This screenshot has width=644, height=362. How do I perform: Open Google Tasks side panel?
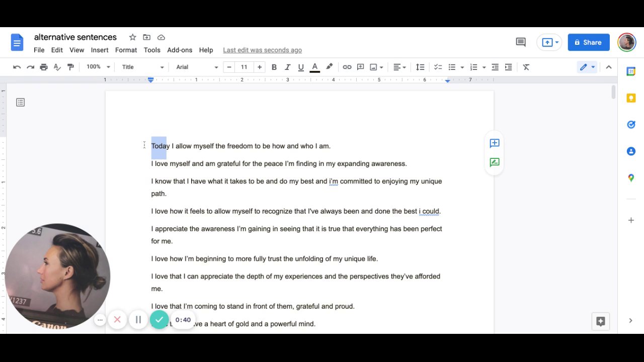(x=631, y=125)
